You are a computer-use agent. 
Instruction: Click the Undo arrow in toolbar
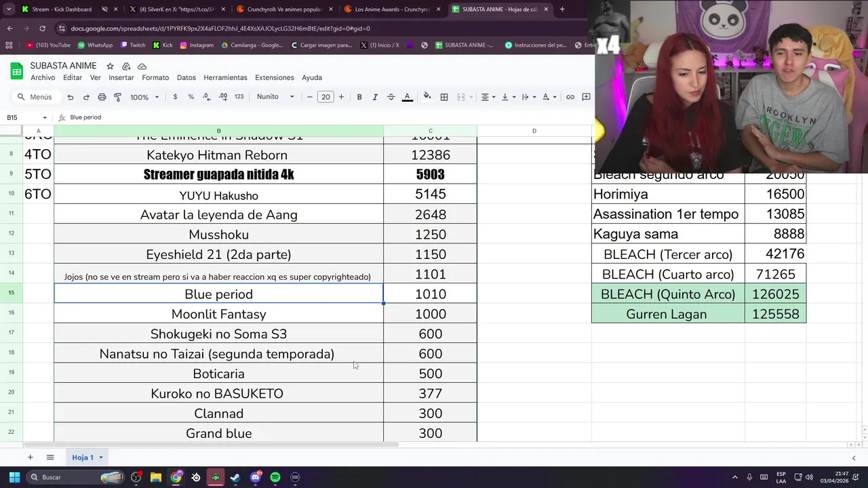click(71, 97)
